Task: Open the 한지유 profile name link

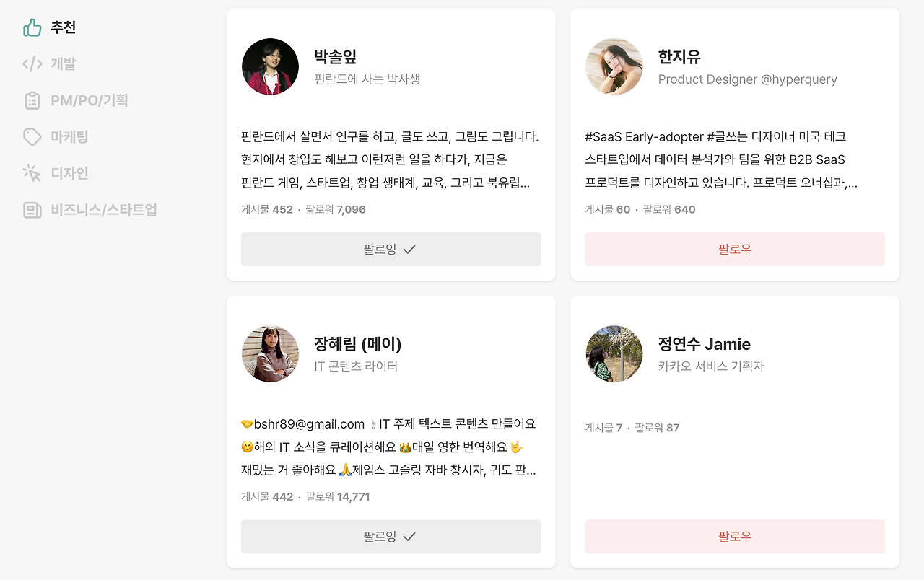Action: (x=679, y=57)
